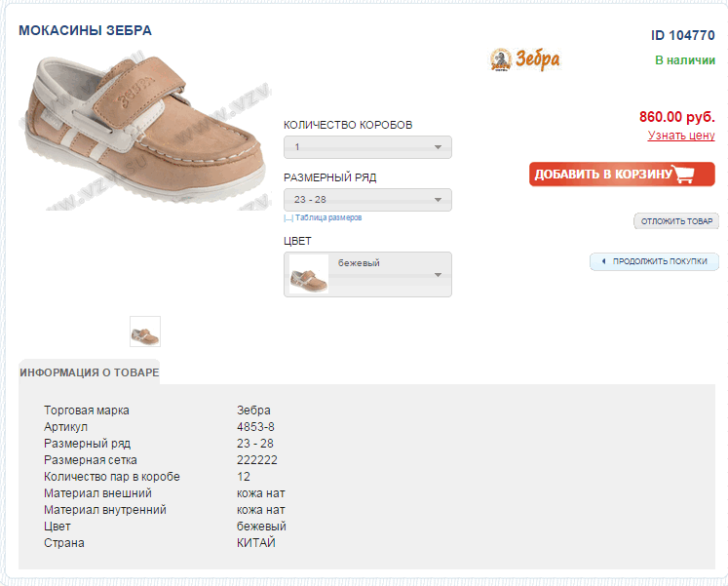Expand the РАЗМЕРНЫЙ РЯД dropdown
The height and width of the screenshot is (586, 728).
pyautogui.click(x=367, y=200)
